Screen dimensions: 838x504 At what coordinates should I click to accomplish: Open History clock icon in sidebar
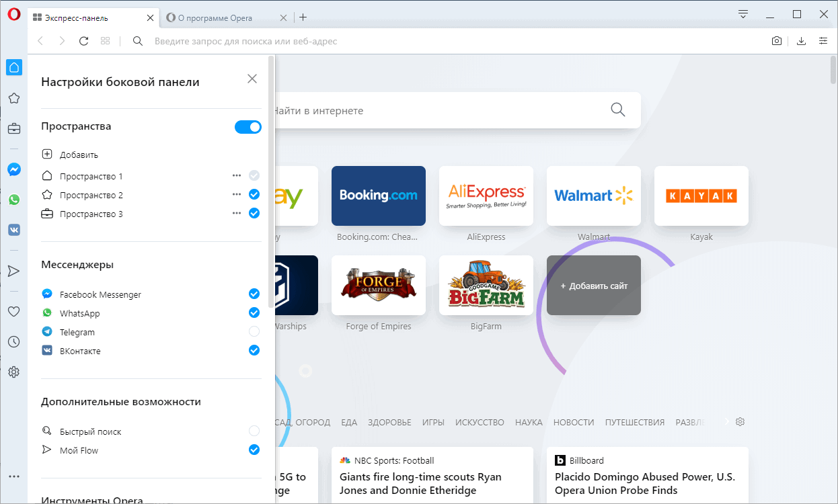13,342
